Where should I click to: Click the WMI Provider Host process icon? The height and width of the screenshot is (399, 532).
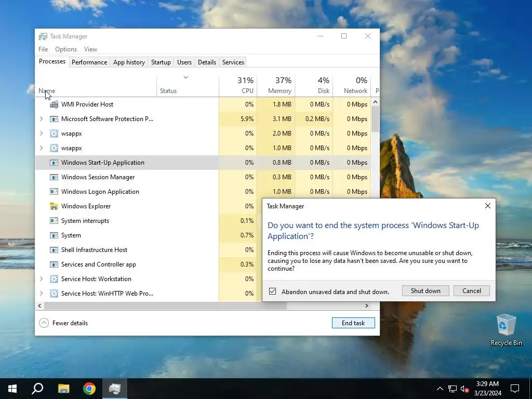click(54, 104)
